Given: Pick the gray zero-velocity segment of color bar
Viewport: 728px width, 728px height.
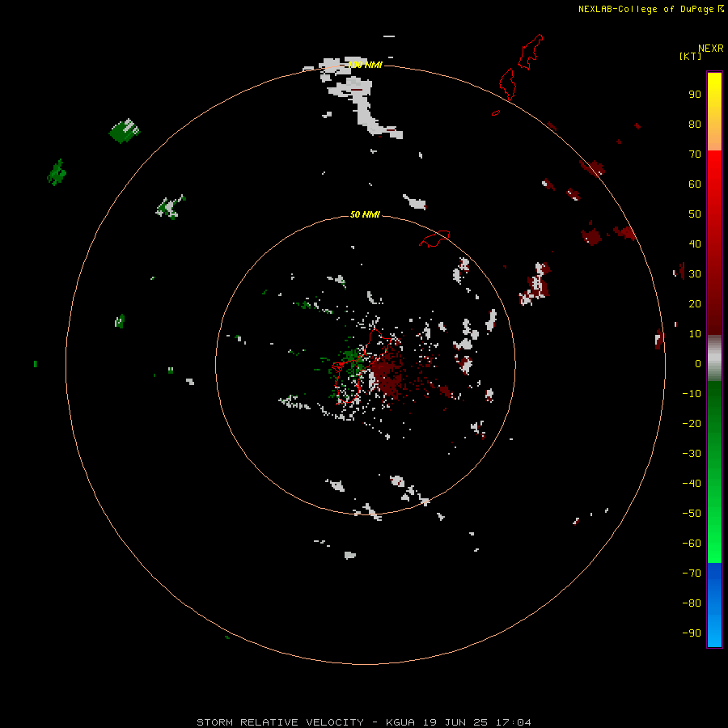Looking at the screenshot, I should pos(714,358).
